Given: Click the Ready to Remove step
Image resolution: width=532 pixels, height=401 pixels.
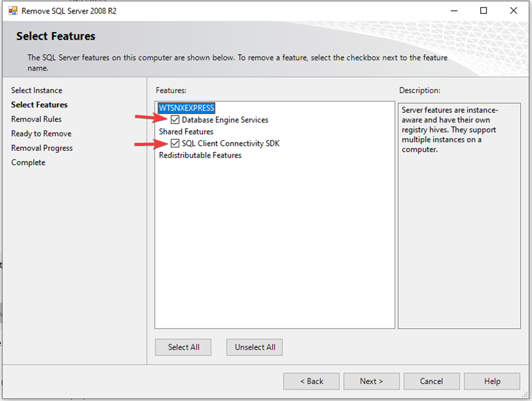Looking at the screenshot, I should (x=41, y=134).
